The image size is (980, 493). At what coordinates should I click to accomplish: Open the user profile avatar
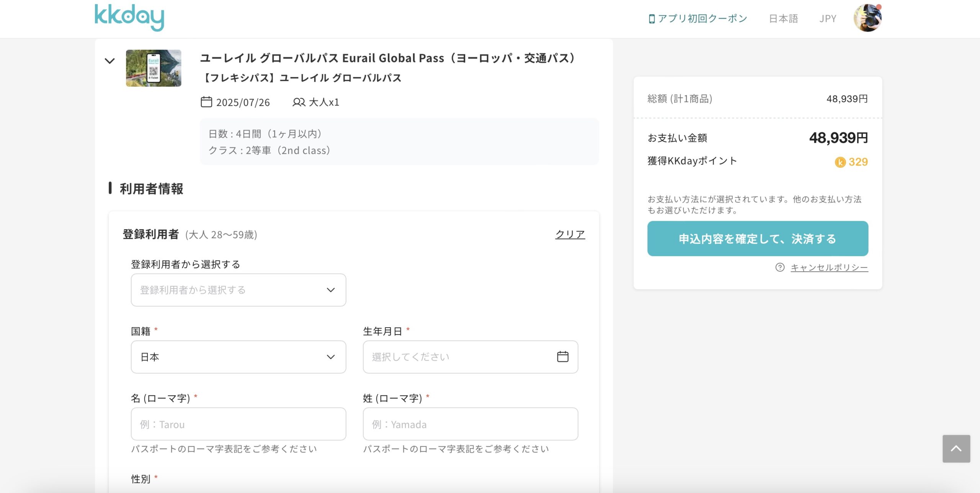(867, 18)
